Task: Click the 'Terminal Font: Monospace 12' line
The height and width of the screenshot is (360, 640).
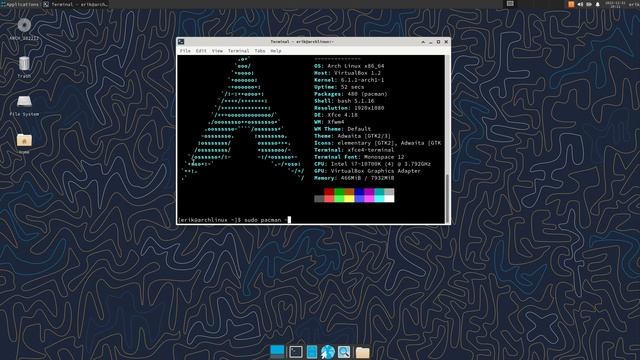Action: [359, 157]
